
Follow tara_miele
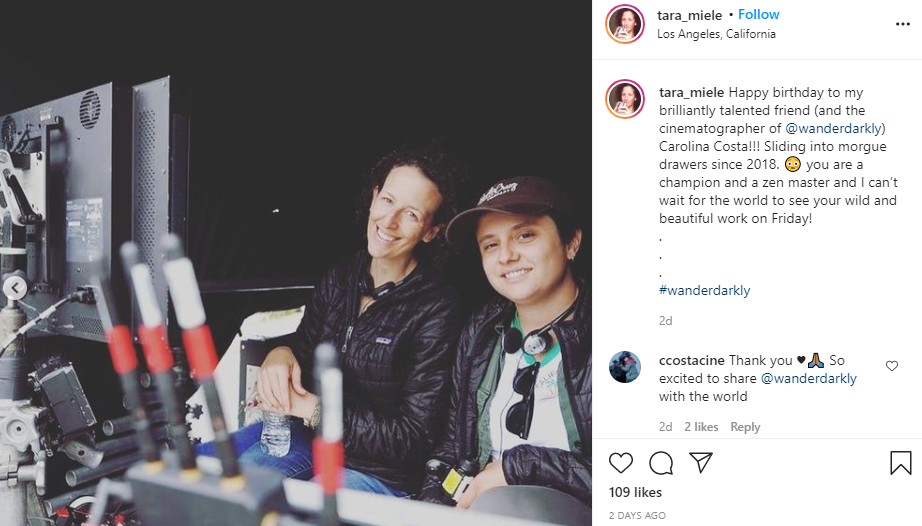click(x=759, y=15)
